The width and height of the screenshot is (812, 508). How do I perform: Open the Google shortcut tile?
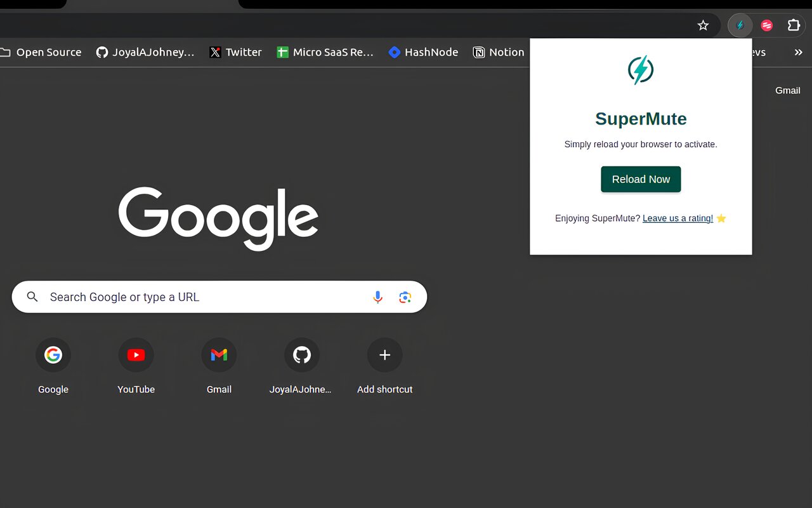53,366
